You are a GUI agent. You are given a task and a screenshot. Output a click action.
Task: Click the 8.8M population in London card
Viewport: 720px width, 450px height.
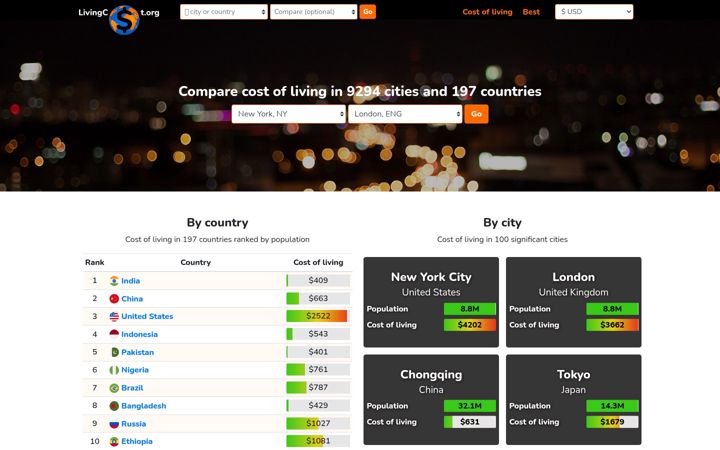click(x=612, y=309)
